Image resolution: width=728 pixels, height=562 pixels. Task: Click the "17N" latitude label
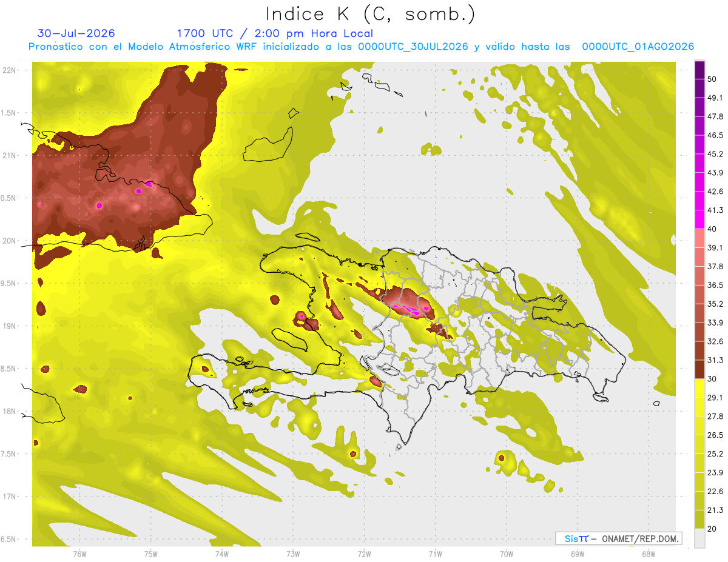point(10,497)
